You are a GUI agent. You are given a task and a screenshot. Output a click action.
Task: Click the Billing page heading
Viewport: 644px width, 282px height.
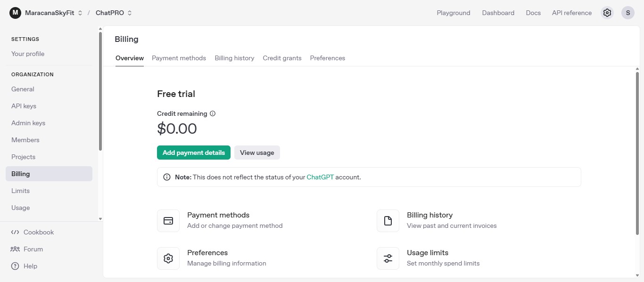pos(126,39)
